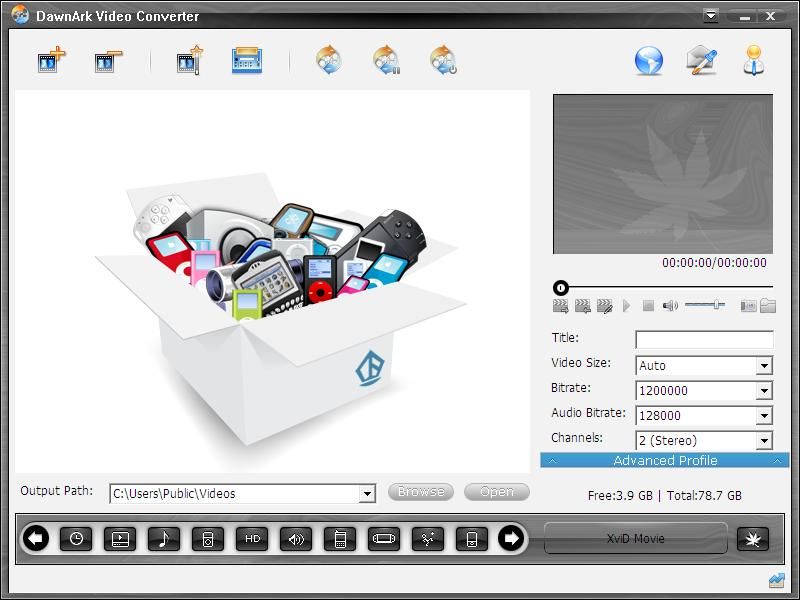Select the recent profiles clock icon
This screenshot has height=600, width=800.
tap(76, 539)
